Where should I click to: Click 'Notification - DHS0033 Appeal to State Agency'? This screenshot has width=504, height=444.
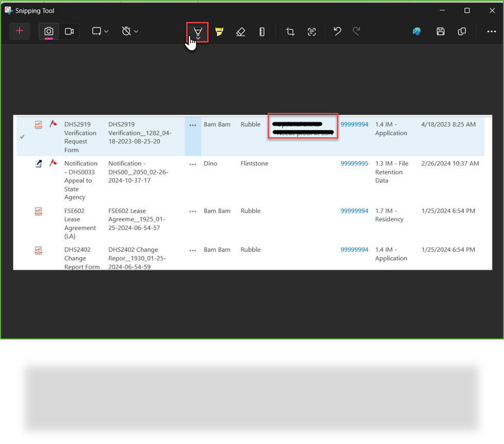[x=81, y=180]
